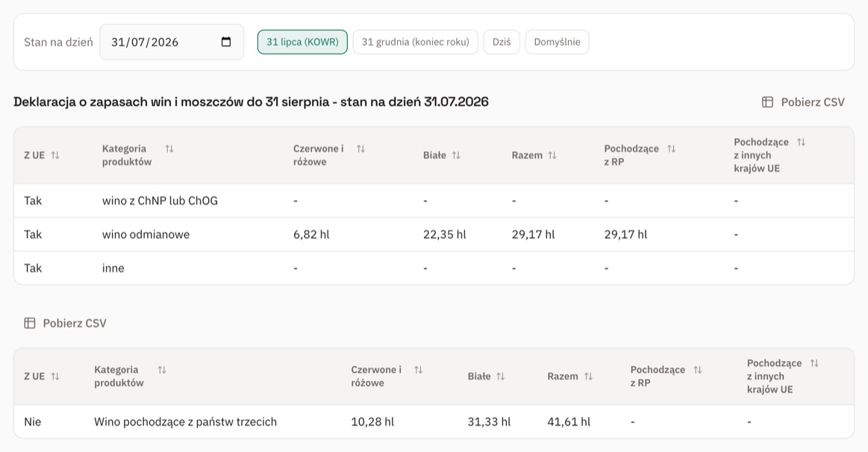This screenshot has height=452, width=868.
Task: Sort third-country table by Pochodzące z innych krajów UE
Action: coord(814,363)
